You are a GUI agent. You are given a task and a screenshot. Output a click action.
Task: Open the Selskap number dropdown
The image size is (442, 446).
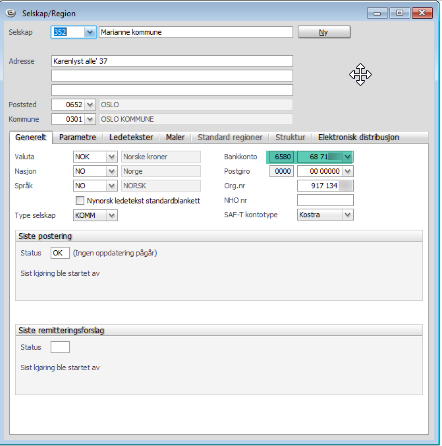point(90,32)
